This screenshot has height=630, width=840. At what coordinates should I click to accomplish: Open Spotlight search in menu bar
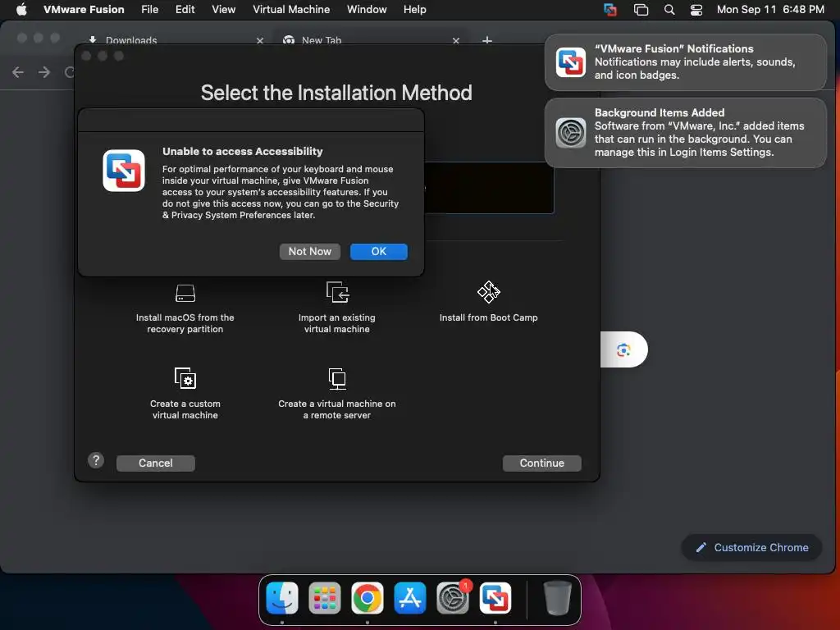[669, 10]
